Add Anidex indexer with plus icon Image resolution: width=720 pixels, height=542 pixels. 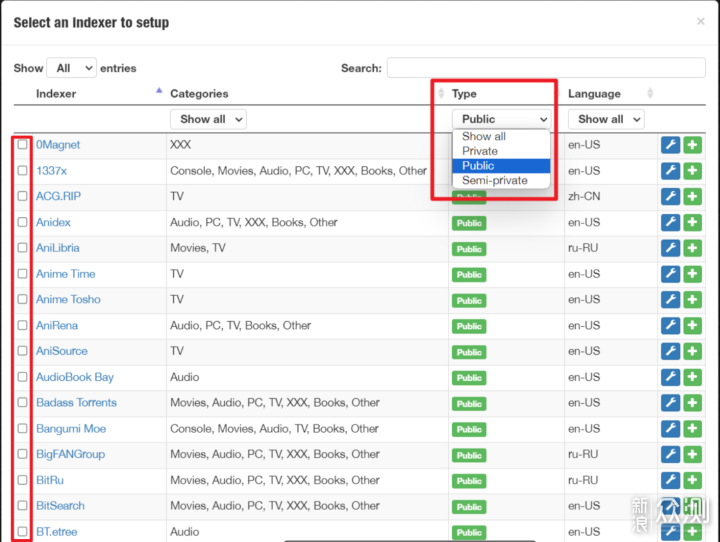click(692, 222)
